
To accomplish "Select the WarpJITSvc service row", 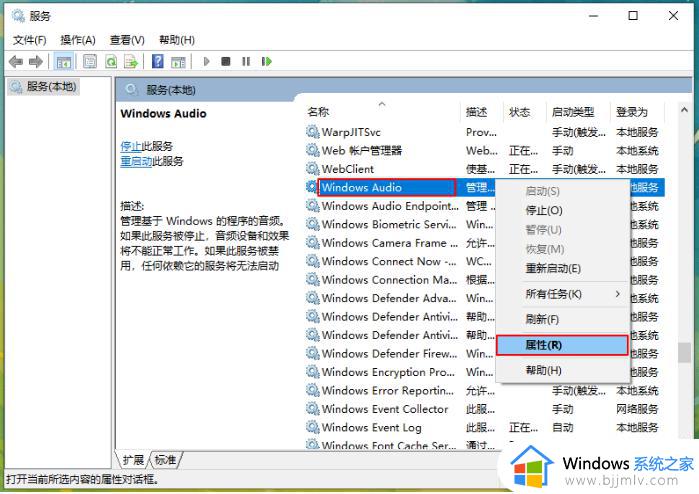I will pyautogui.click(x=485, y=132).
